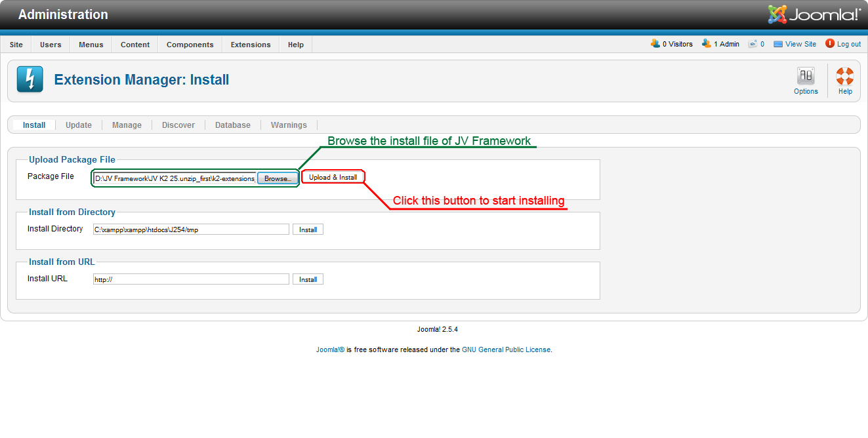Click the Browse... button

[278, 178]
